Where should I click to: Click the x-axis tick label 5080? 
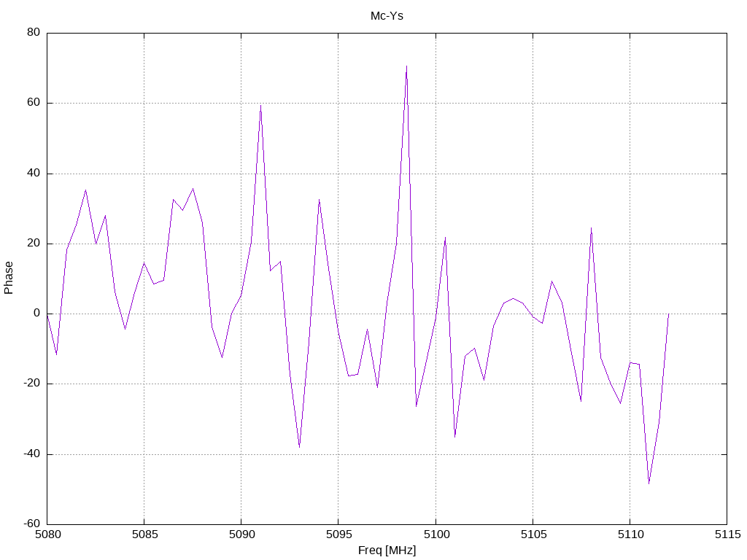pyautogui.click(x=48, y=534)
